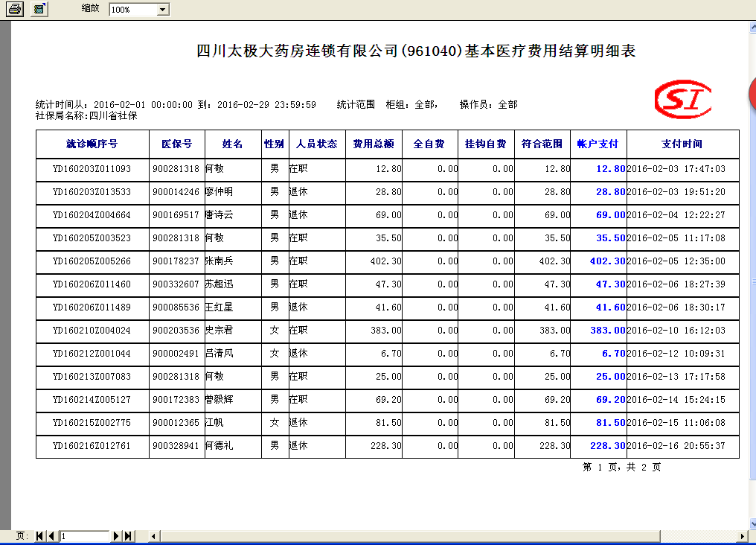Go to the next report page

coord(116,536)
